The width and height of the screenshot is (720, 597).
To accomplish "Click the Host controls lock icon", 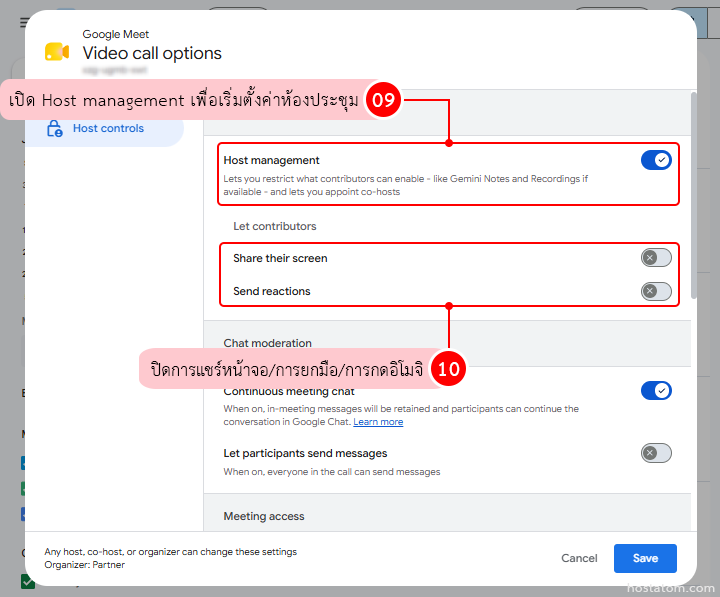I will click(55, 129).
